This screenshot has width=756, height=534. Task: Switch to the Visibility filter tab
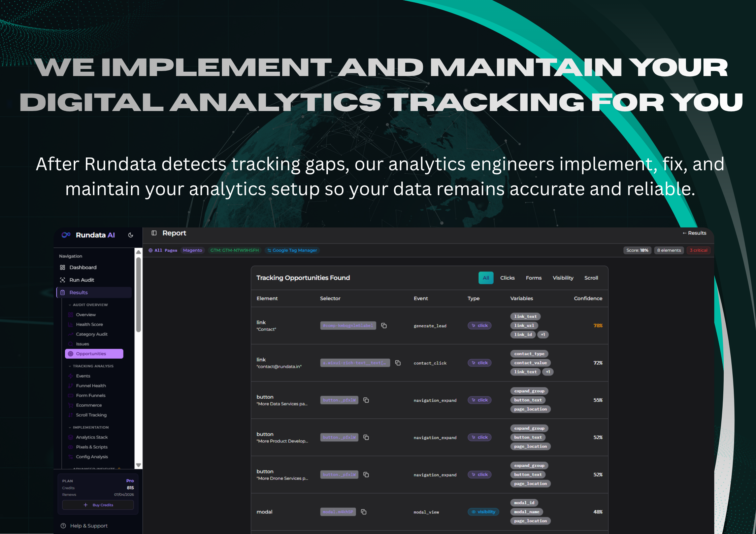563,278
